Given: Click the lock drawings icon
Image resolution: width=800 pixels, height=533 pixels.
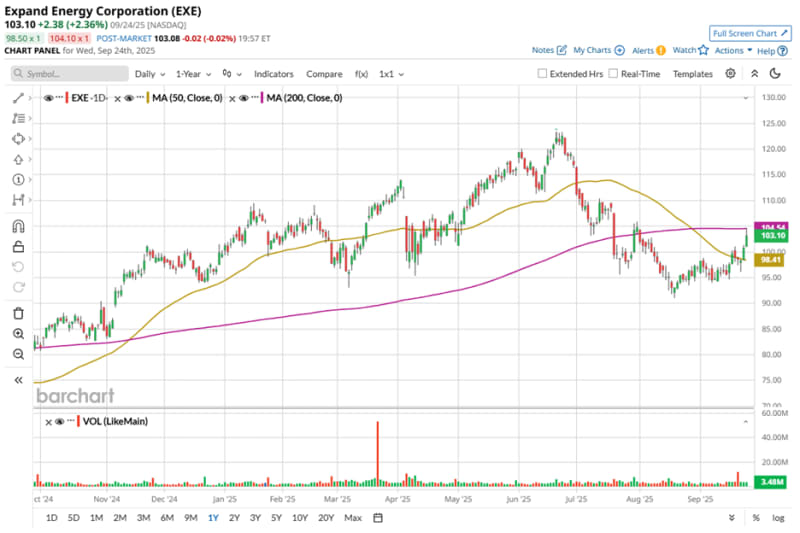Looking at the screenshot, I should [x=18, y=247].
